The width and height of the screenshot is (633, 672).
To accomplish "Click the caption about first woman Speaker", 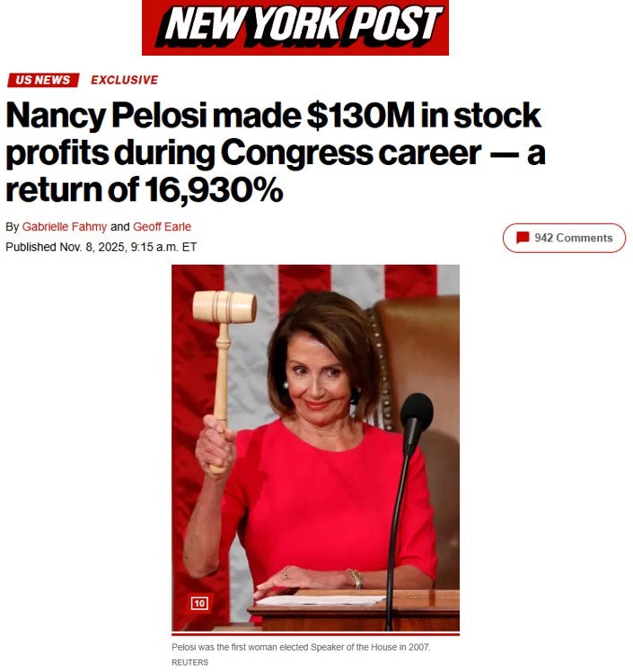I will pos(301,647).
